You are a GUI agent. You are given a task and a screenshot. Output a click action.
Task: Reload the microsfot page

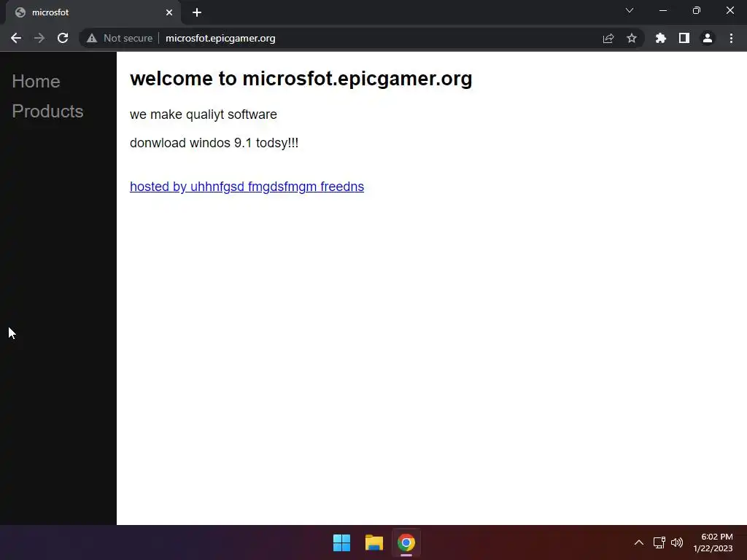pyautogui.click(x=63, y=38)
